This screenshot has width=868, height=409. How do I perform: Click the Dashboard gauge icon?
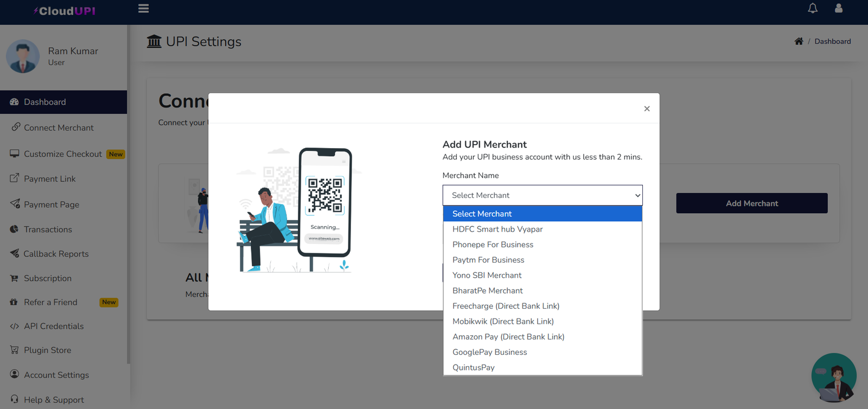coord(14,102)
